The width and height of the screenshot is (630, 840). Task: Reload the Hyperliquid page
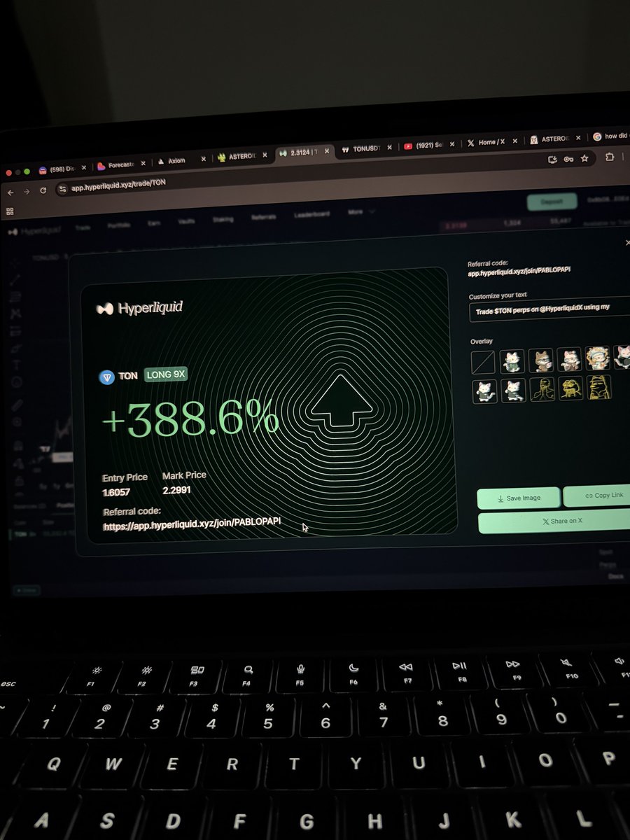(x=43, y=190)
